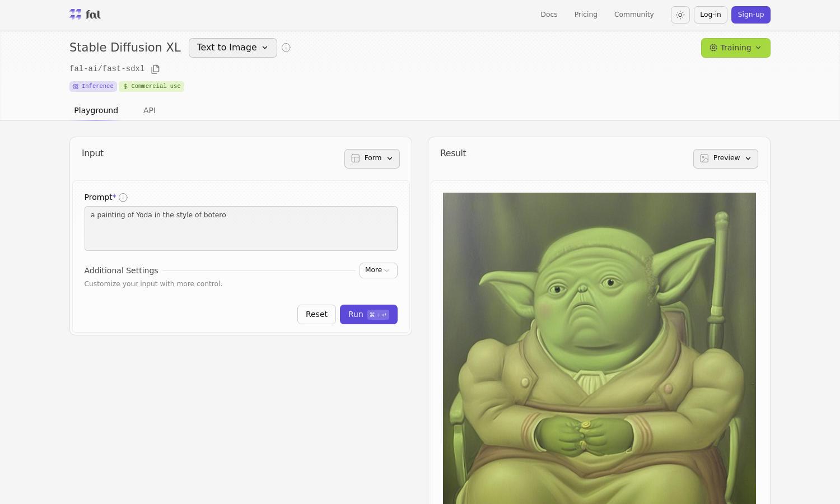Open the Pricing navigation link
The width and height of the screenshot is (840, 504).
click(x=586, y=15)
